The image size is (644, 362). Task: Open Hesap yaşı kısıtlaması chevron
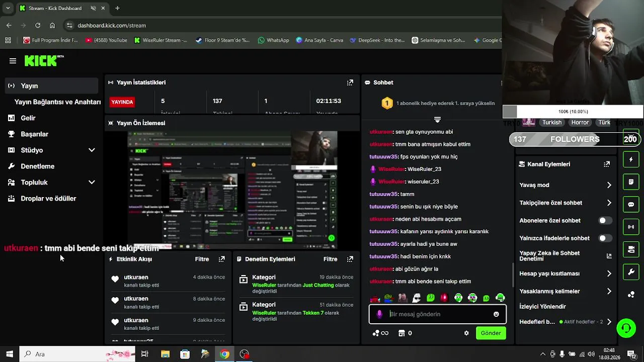[x=609, y=274]
